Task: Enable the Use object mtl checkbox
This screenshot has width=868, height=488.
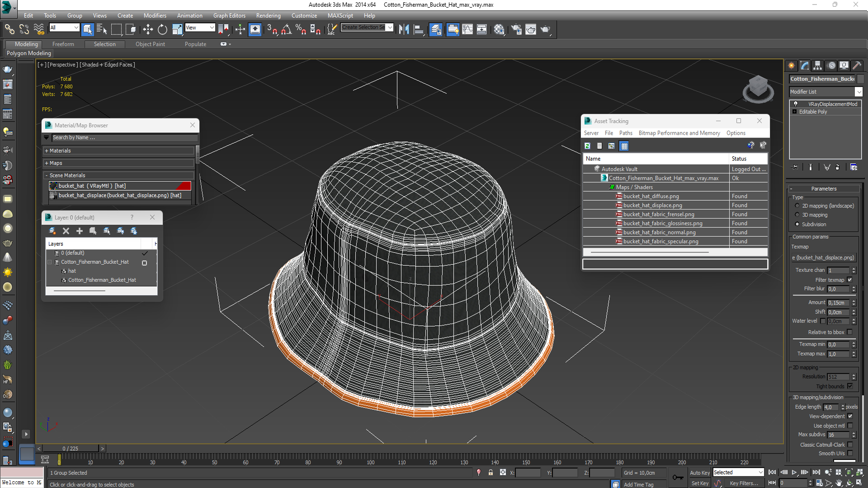Action: coord(850,426)
